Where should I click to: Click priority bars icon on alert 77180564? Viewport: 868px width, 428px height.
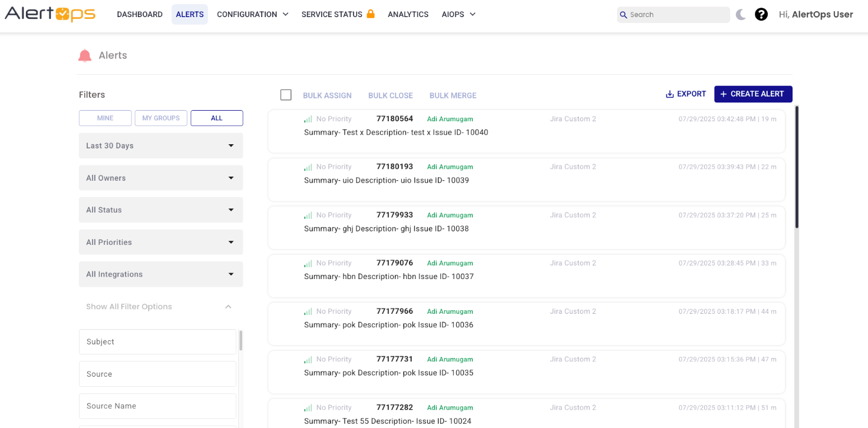click(x=308, y=119)
